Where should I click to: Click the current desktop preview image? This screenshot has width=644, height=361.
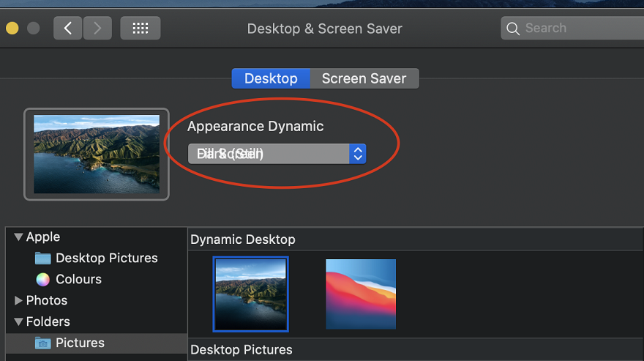click(97, 154)
